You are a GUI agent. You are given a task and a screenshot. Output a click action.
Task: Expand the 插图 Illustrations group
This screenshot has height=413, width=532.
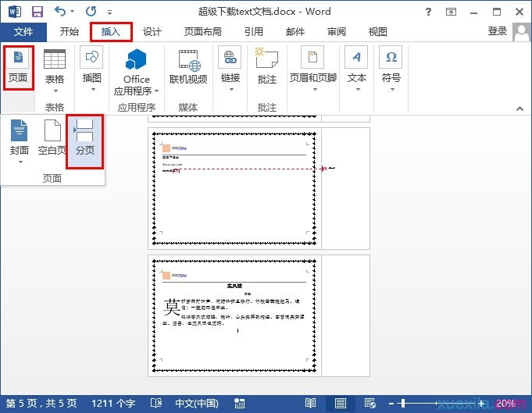(x=92, y=69)
